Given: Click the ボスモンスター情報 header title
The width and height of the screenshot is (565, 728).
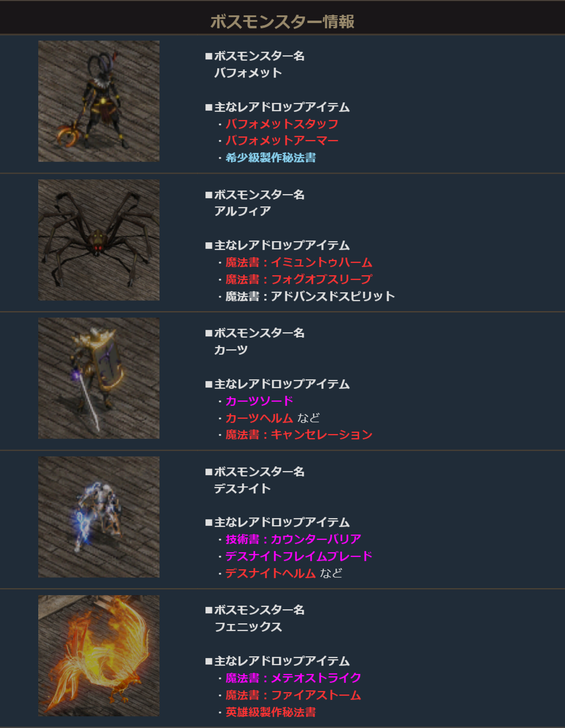Looking at the screenshot, I should pyautogui.click(x=282, y=22).
